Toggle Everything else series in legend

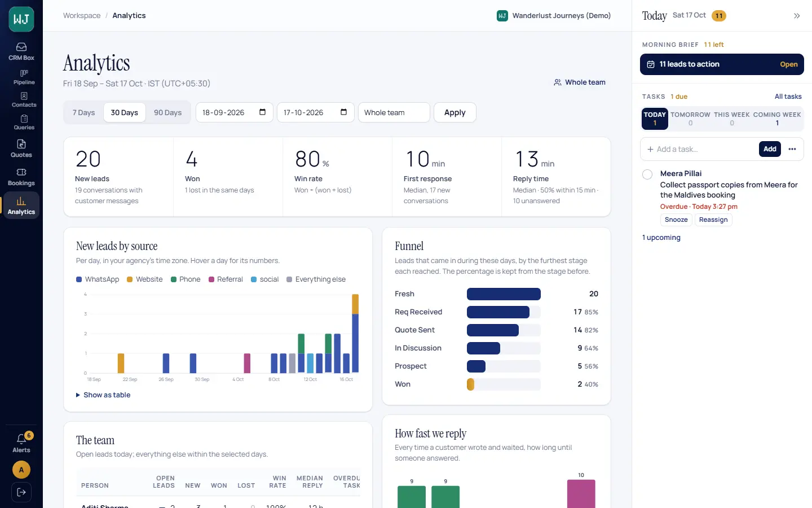coord(316,279)
